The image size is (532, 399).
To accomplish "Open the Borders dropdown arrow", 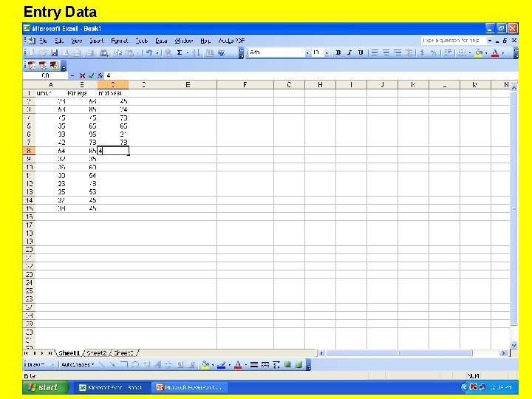I will (470, 53).
